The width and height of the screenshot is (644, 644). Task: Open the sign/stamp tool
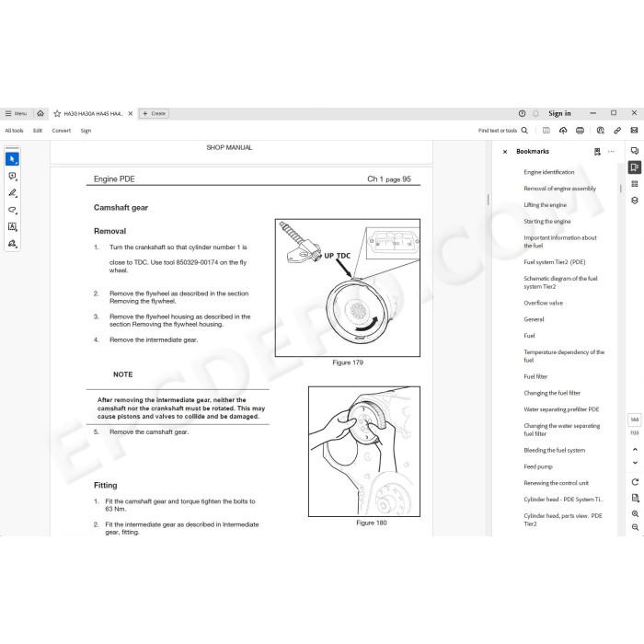point(12,244)
